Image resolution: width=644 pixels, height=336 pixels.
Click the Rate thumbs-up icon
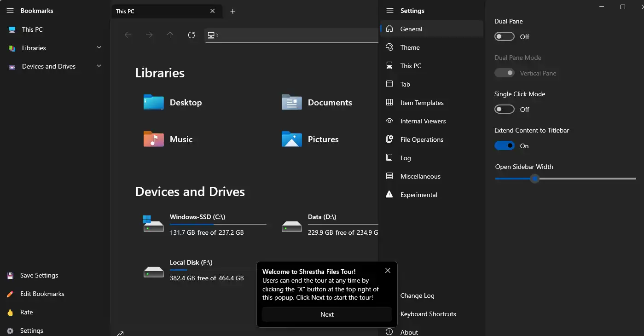[10, 313]
